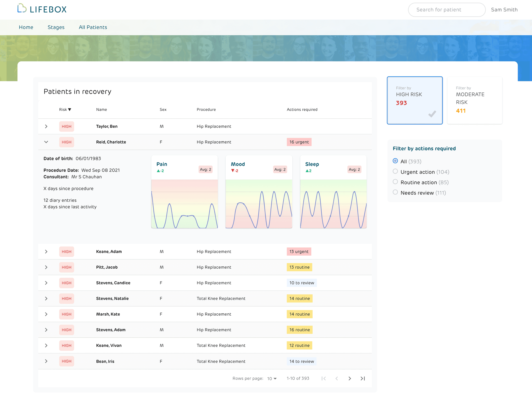
Task: Collapse the Reid, Charlotte patient details
Action: coord(46,142)
